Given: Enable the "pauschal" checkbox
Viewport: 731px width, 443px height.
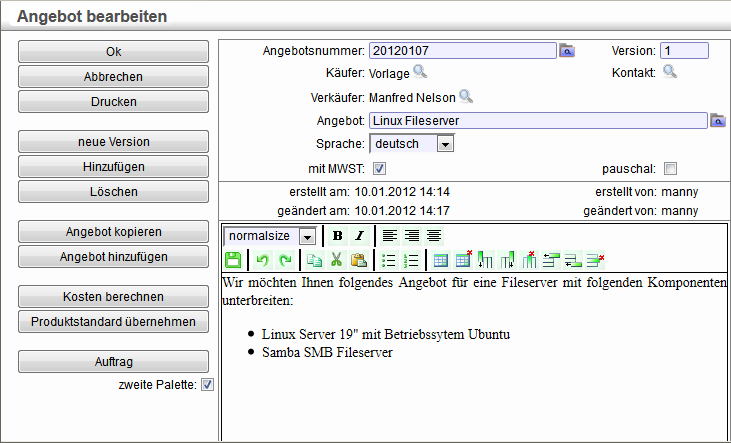Looking at the screenshot, I should click(x=670, y=168).
